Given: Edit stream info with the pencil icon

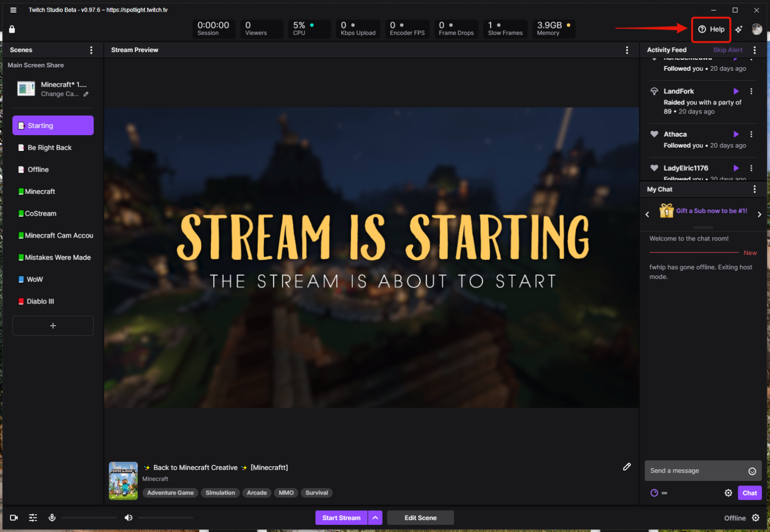Looking at the screenshot, I should click(627, 467).
